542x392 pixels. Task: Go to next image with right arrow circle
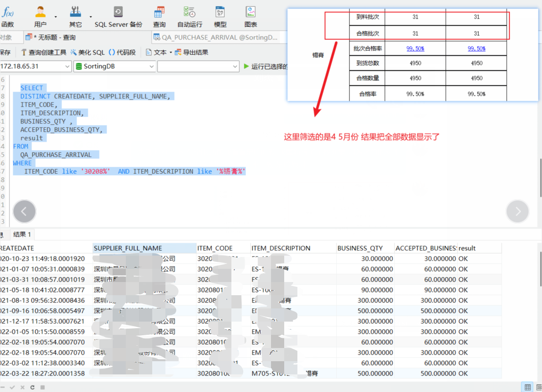pyautogui.click(x=518, y=211)
